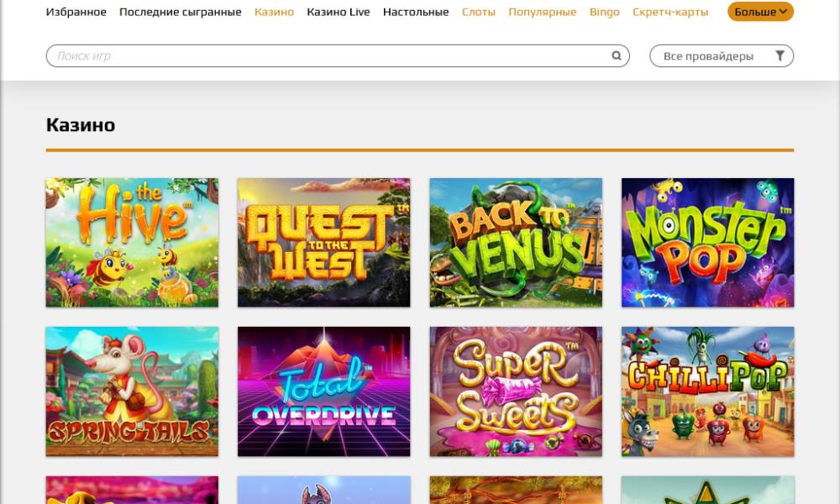Switch to the Слоты tab

[479, 12]
